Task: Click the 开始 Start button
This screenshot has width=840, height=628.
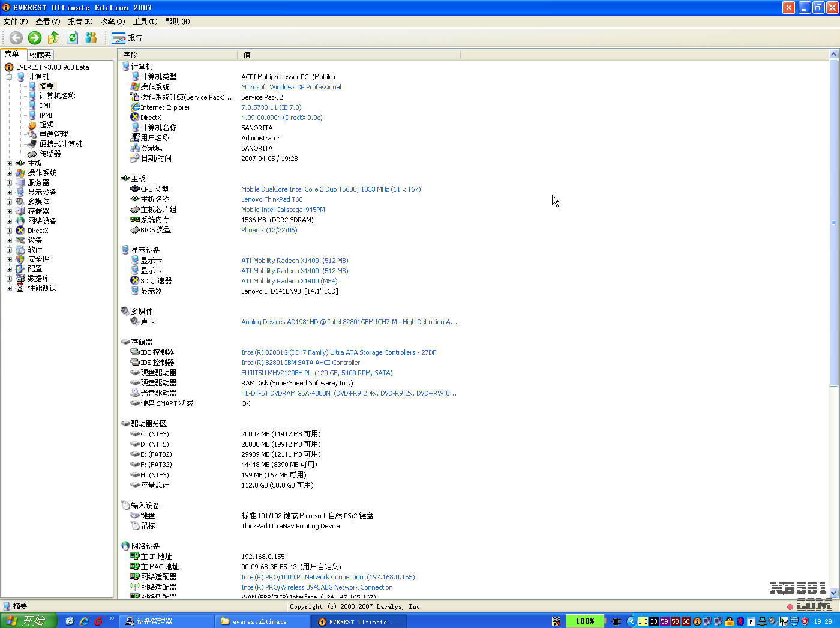Action: 28,621
